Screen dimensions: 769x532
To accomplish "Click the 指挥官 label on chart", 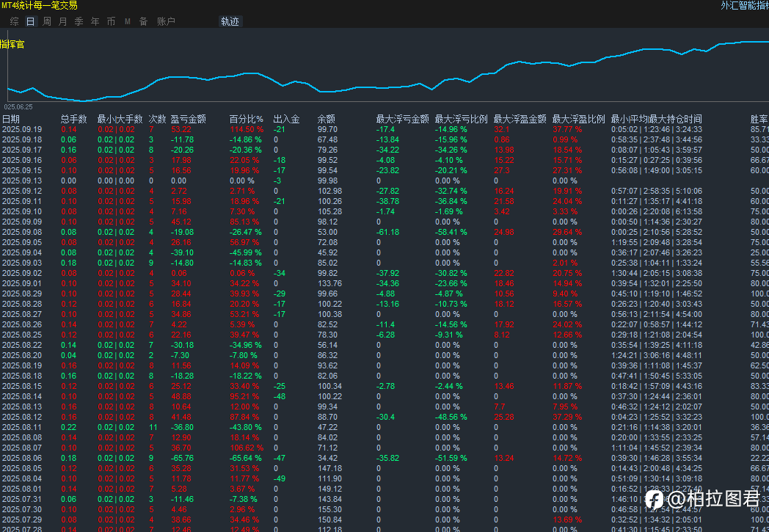I will pyautogui.click(x=12, y=45).
